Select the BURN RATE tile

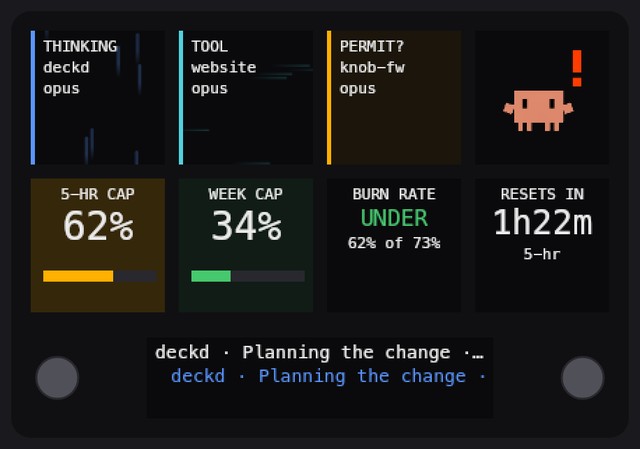[x=394, y=245]
